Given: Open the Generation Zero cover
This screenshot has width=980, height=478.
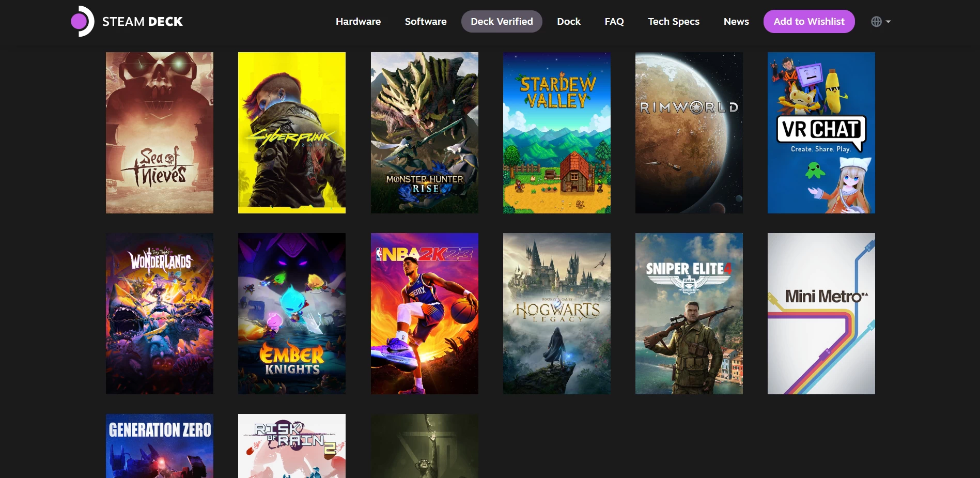Looking at the screenshot, I should pyautogui.click(x=160, y=446).
